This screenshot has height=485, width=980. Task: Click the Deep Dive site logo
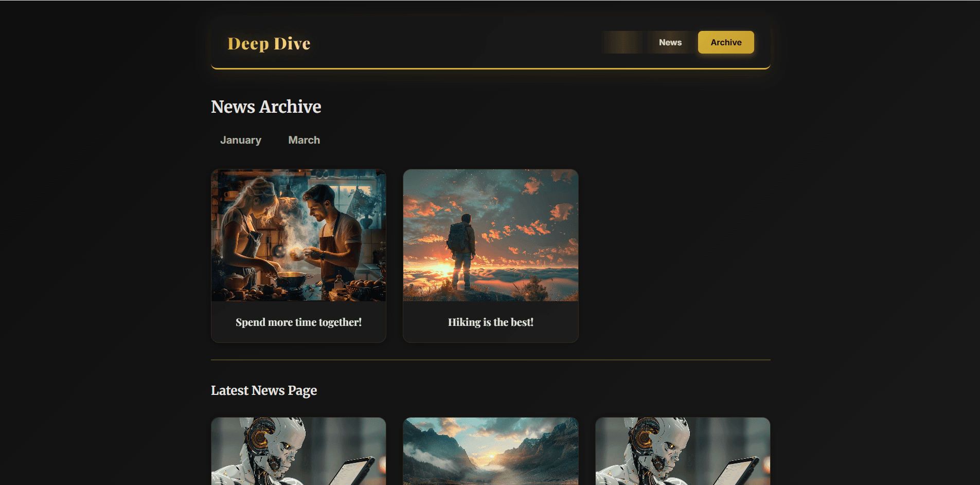[269, 43]
